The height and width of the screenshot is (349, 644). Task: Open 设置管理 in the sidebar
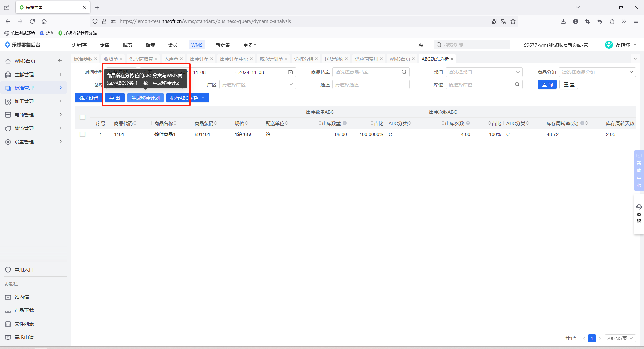coord(34,141)
